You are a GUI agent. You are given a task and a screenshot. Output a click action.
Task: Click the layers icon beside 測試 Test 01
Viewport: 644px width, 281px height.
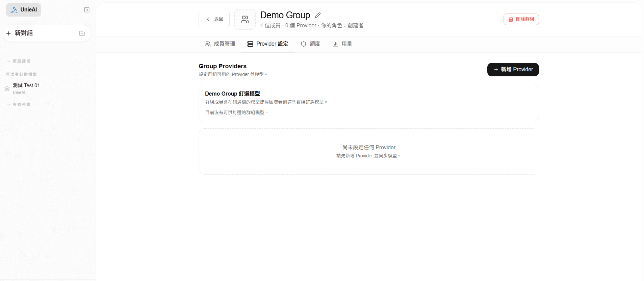coord(7,89)
